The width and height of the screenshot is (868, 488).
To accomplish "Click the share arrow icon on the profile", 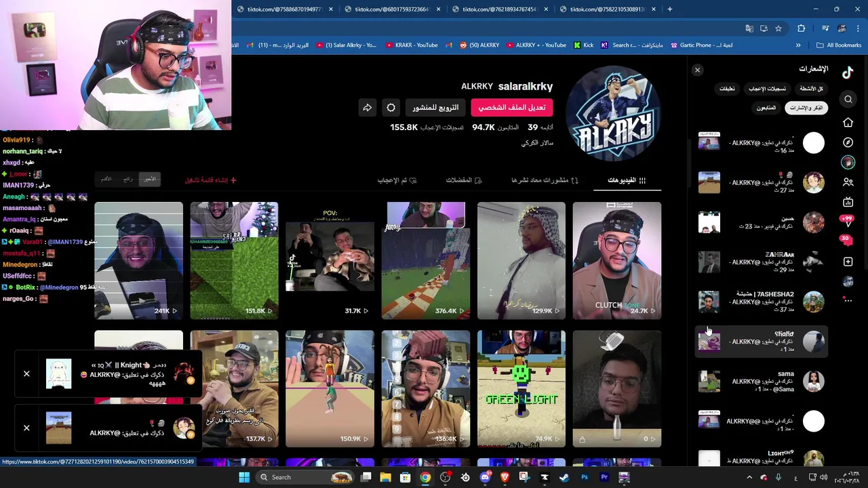I will [x=367, y=108].
